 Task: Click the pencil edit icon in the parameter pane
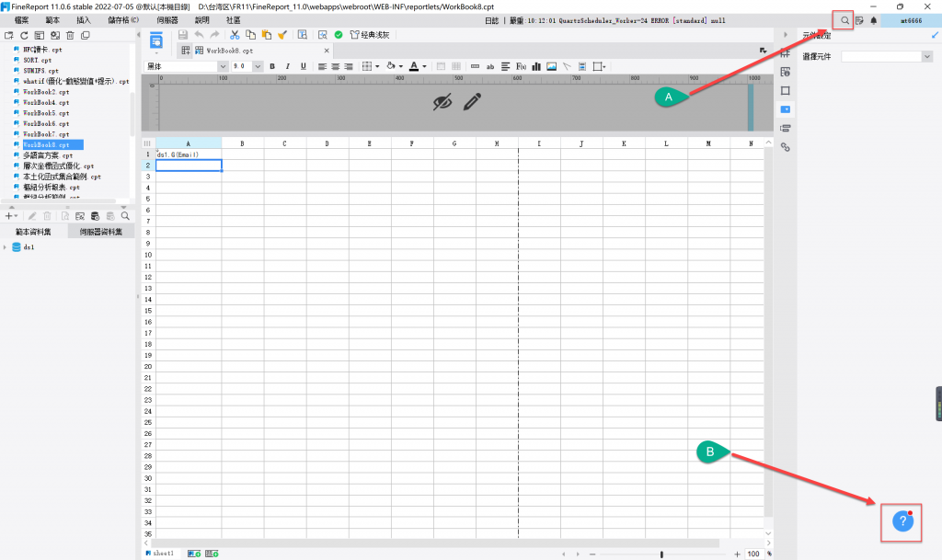coord(472,101)
